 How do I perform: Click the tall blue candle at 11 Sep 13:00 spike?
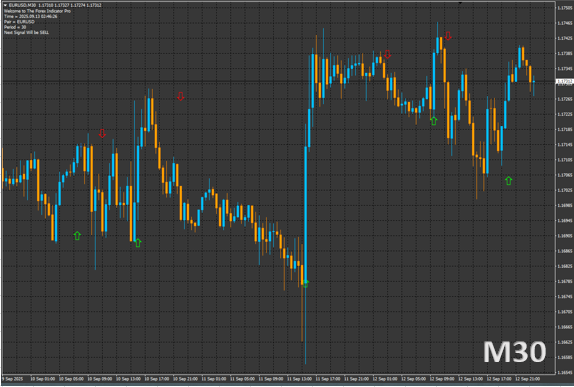(306, 216)
